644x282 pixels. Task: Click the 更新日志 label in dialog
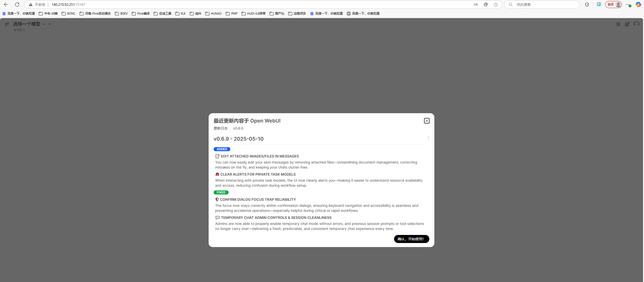pos(220,128)
